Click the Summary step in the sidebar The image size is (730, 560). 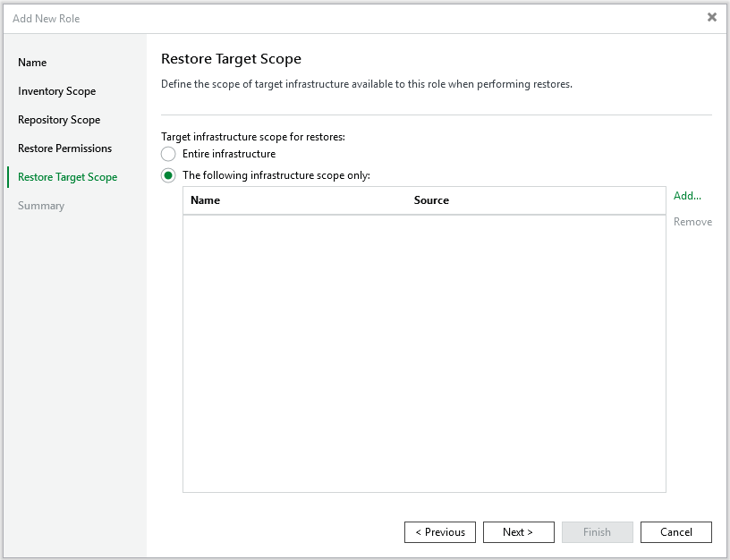41,206
